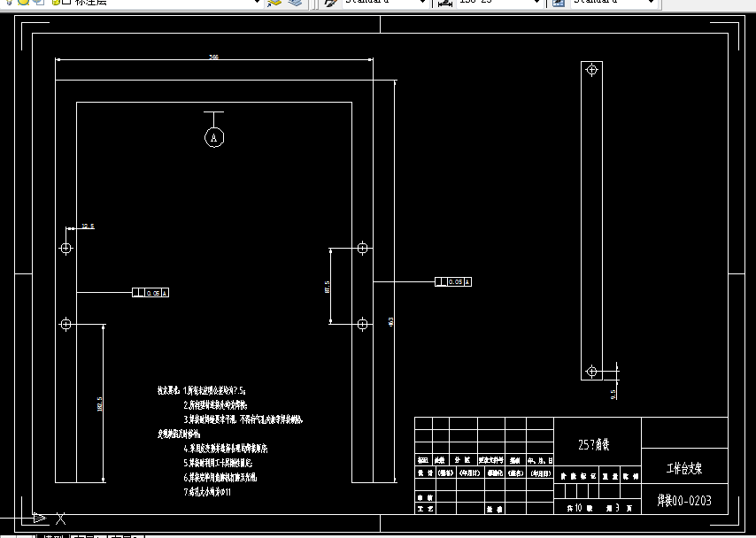Open the ISO-25 dimension style dropdown arrow
Screen dimensions: 756x538
(x=537, y=2)
